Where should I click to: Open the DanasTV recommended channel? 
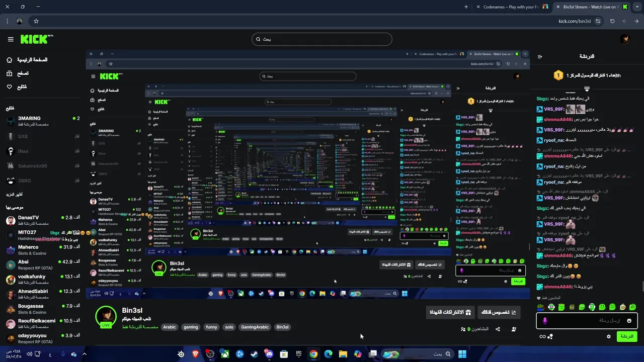pos(43,220)
